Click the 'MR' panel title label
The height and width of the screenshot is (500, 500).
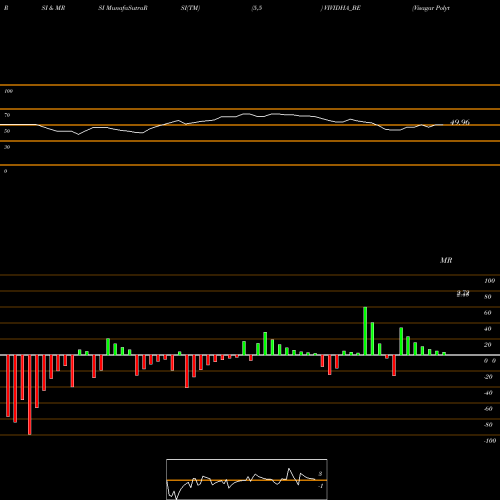tap(446, 260)
